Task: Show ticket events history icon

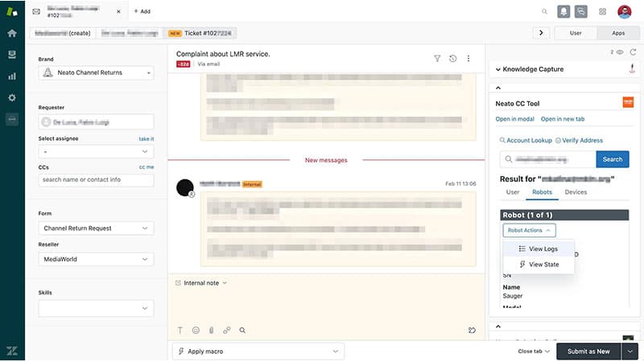Action: tap(453, 59)
